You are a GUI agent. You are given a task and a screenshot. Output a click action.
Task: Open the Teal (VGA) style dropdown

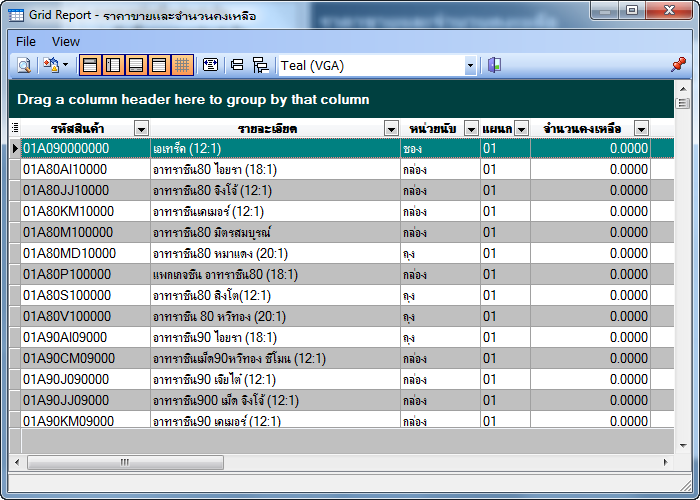(470, 65)
